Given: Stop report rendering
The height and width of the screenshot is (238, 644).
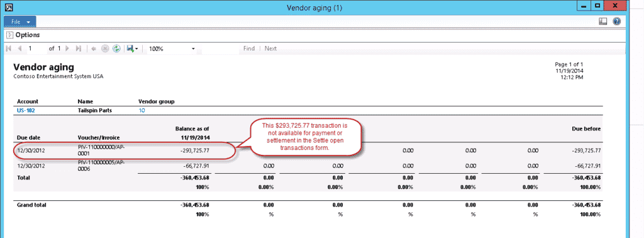Looking at the screenshot, I should click(105, 48).
